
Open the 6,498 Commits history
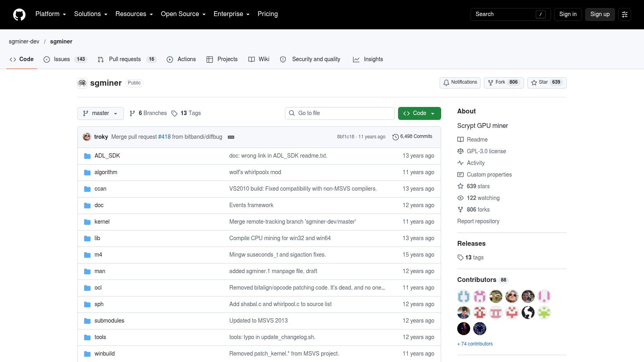coord(413,137)
